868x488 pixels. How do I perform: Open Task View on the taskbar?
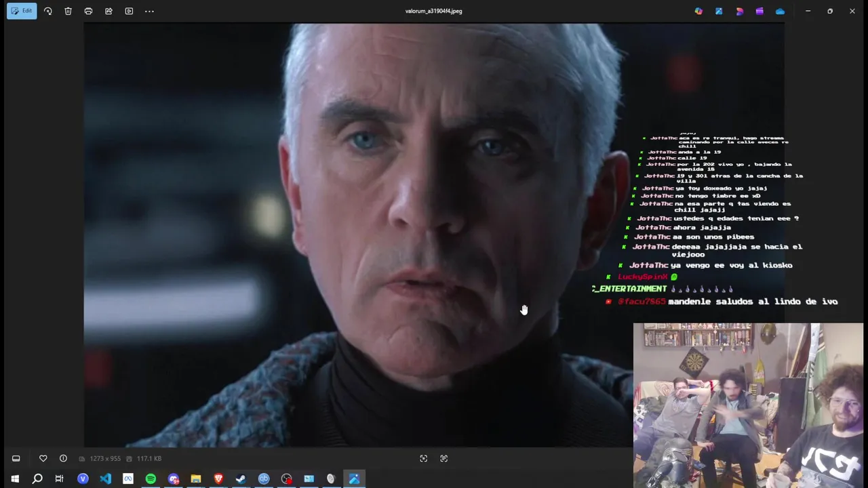pos(60,479)
